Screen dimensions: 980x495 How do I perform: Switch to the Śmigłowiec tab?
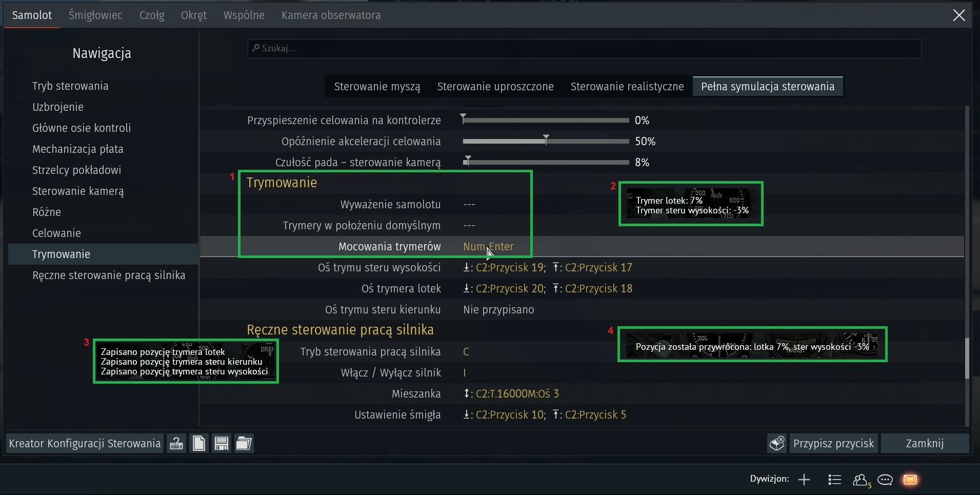click(95, 15)
